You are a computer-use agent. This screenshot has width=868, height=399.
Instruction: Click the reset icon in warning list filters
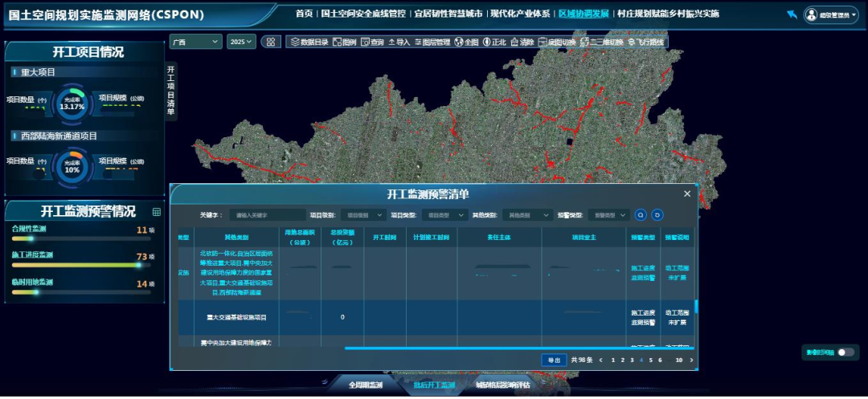(657, 214)
